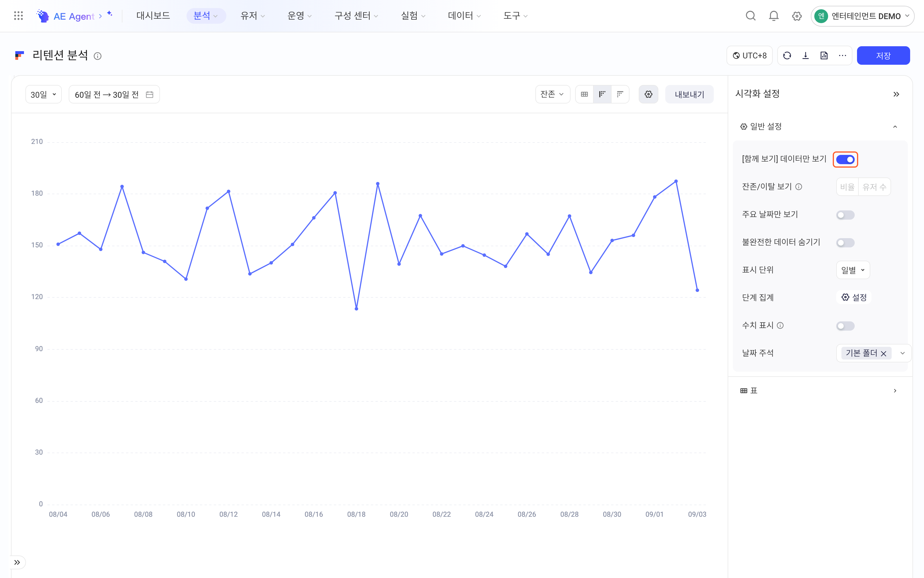Open the top-bar settings gear
The height and width of the screenshot is (578, 924).
(x=796, y=16)
